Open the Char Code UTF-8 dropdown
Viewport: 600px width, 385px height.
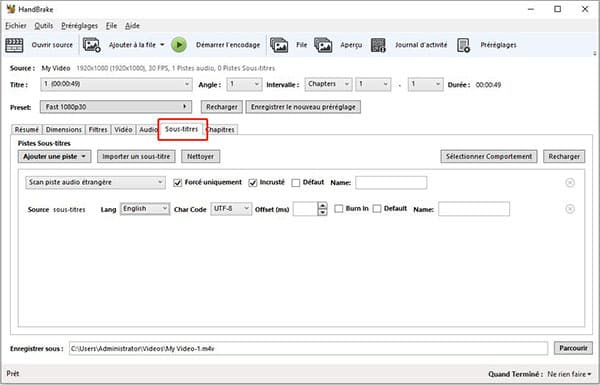coord(231,209)
